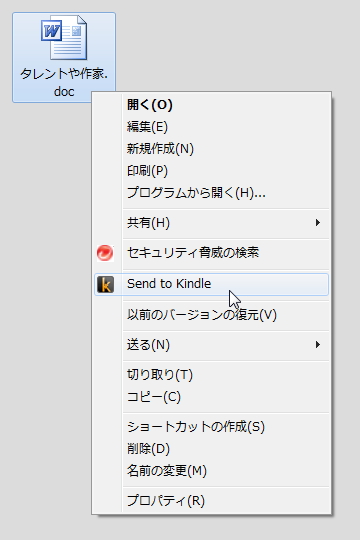Expand the 共有(H) submenu arrow
The width and height of the screenshot is (360, 540).
(x=318, y=223)
